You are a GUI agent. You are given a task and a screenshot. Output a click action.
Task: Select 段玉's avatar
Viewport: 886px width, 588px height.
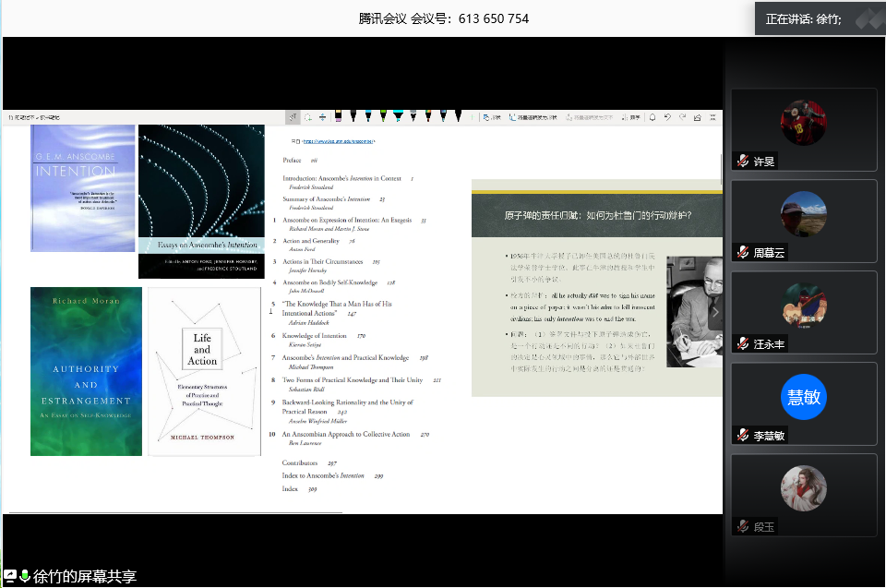[804, 488]
